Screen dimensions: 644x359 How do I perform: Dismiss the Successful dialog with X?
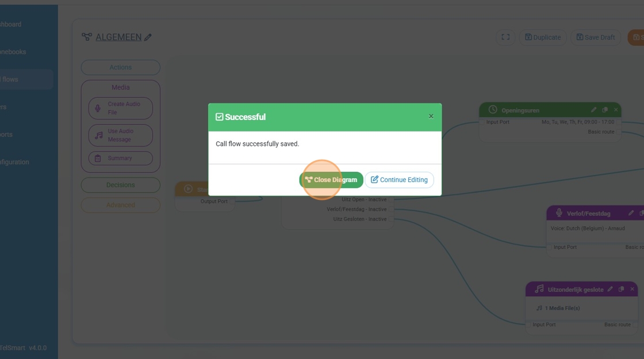431,116
